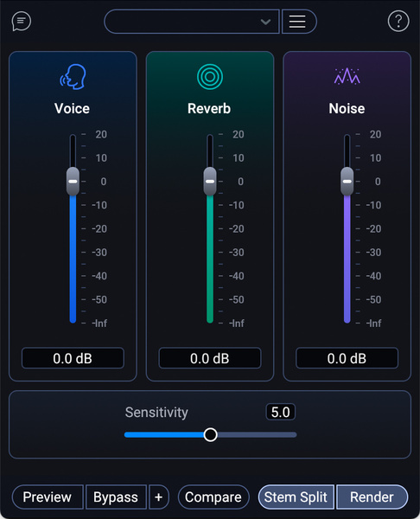Toggle the Bypass button

116,497
